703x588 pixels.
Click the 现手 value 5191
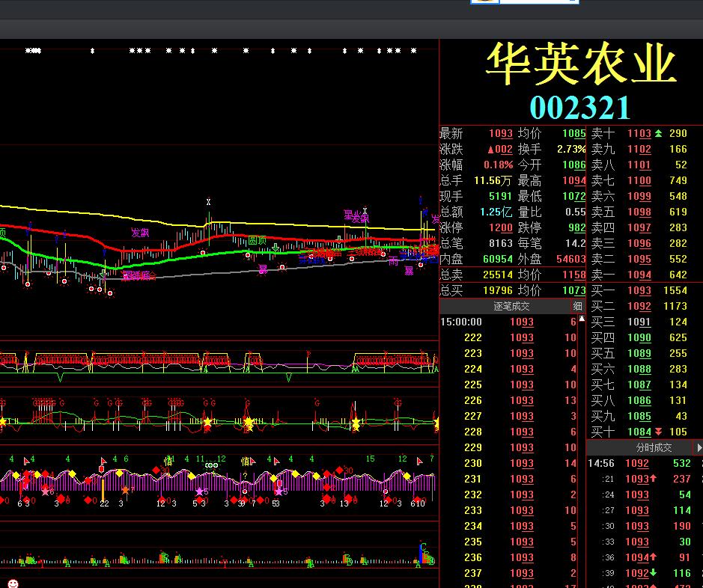coord(500,196)
